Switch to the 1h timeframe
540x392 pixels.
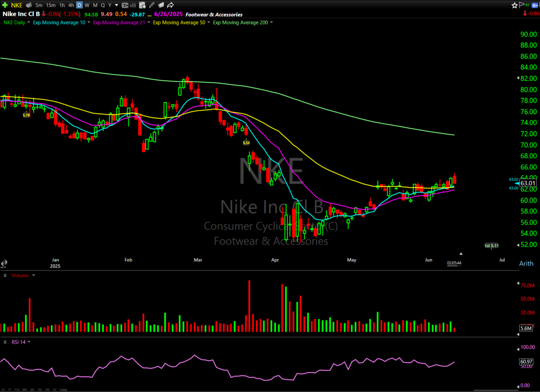pos(62,5)
